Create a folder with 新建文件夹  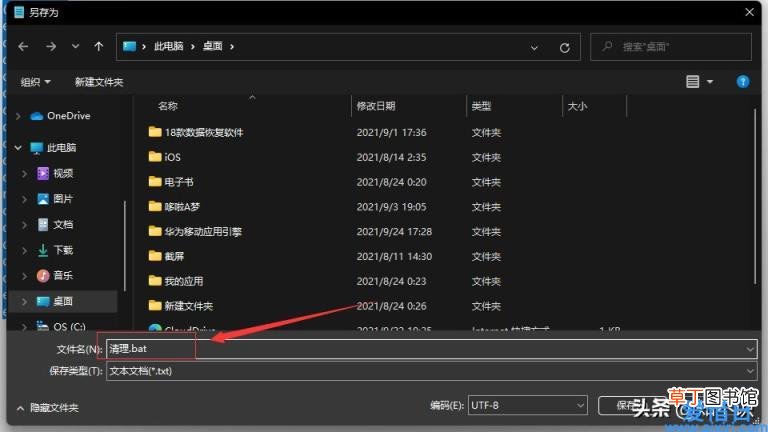(99, 82)
